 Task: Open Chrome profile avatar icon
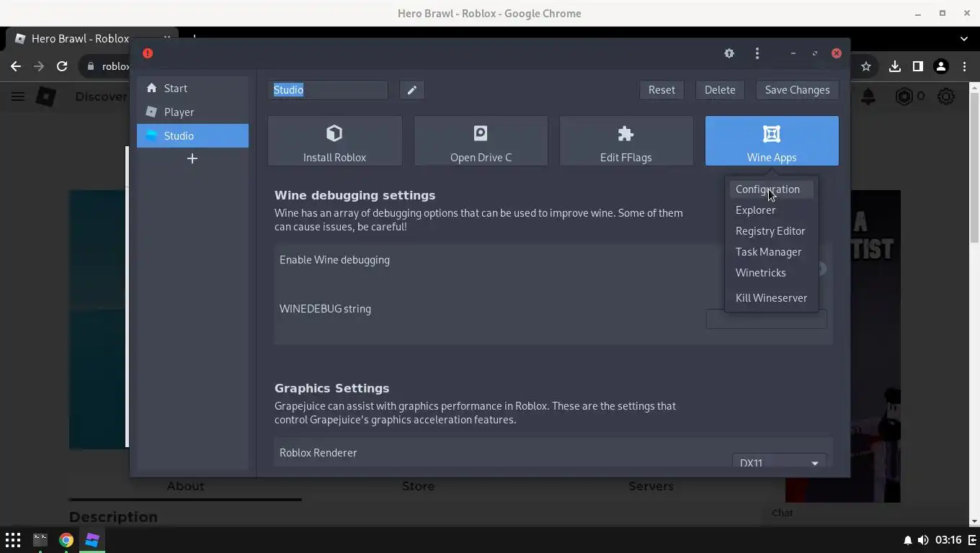click(x=940, y=66)
